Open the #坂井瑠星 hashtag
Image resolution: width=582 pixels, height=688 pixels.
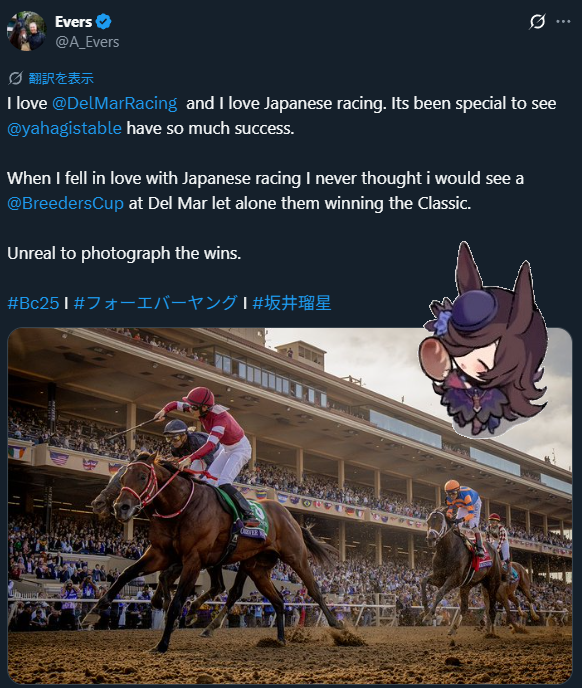point(292,303)
